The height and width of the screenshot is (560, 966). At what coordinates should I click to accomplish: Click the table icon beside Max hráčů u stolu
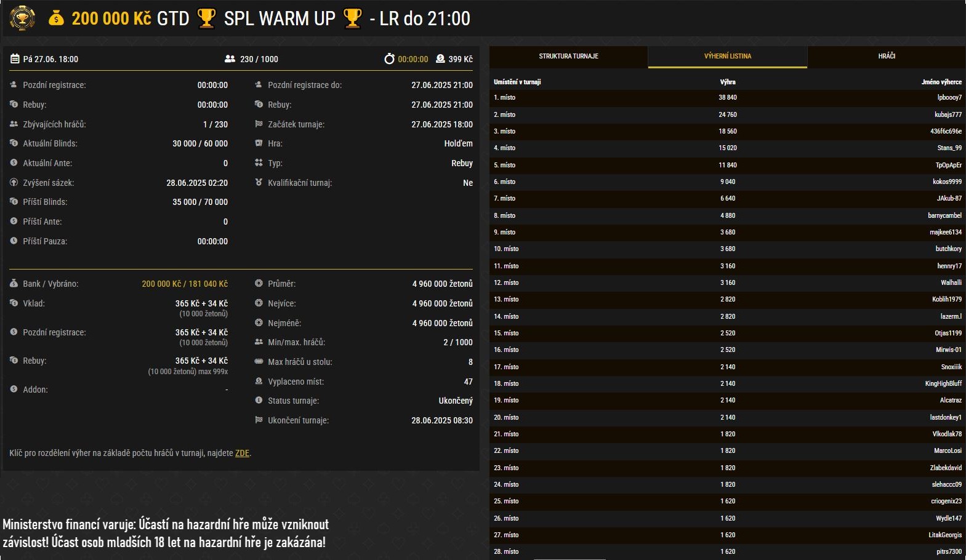pyautogui.click(x=259, y=362)
